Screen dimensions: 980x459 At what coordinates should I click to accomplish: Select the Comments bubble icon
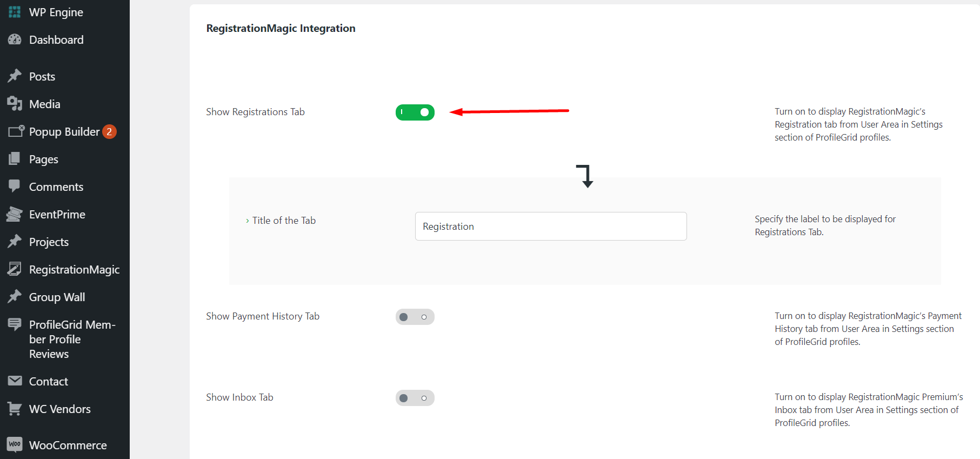tap(15, 187)
